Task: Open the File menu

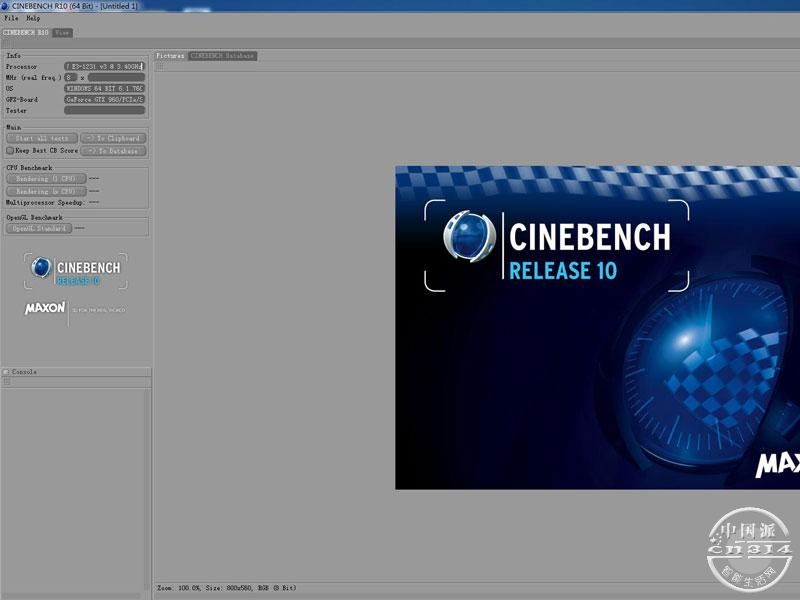Action: pos(11,18)
